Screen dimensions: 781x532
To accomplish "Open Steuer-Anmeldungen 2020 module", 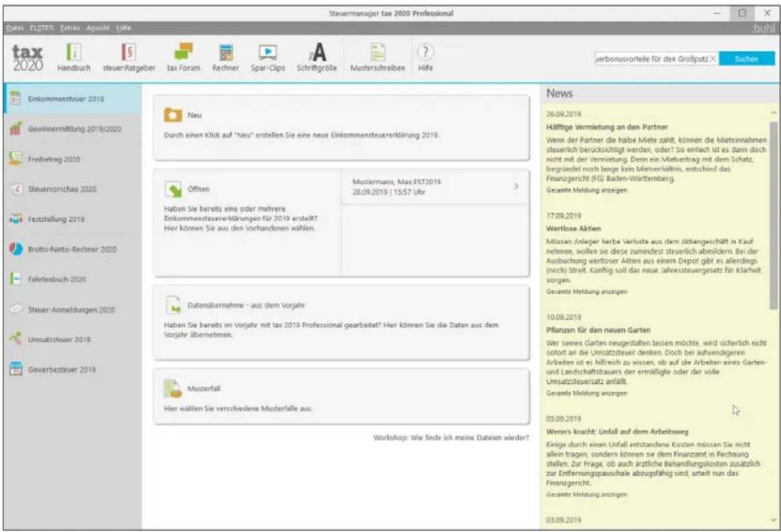I will click(x=73, y=310).
